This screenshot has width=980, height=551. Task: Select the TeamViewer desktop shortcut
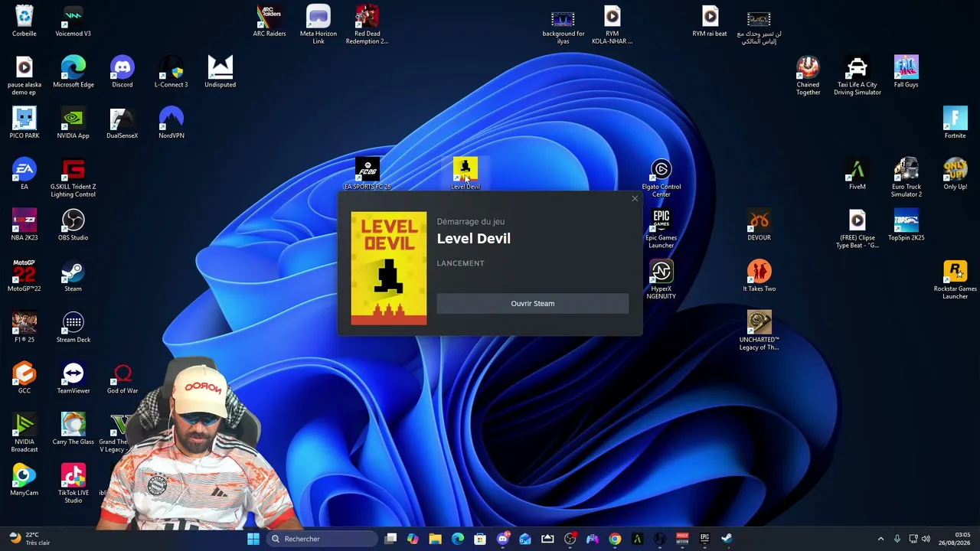[x=73, y=378]
